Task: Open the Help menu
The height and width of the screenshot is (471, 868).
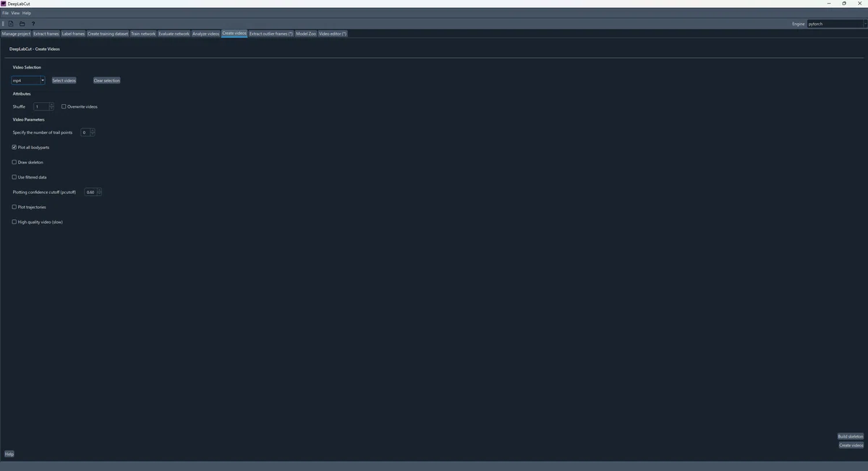Action: [27, 13]
